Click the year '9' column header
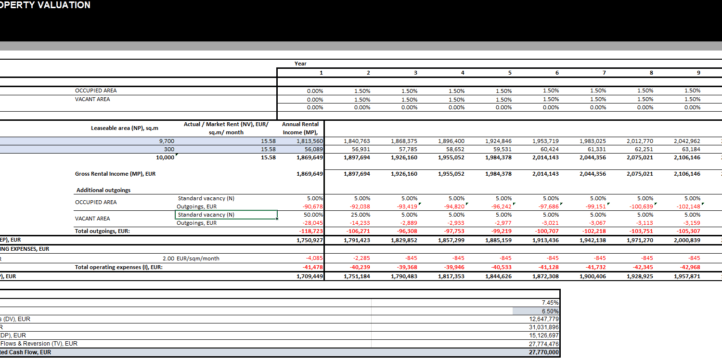Viewport: 722px width, 361px height. [x=699, y=73]
